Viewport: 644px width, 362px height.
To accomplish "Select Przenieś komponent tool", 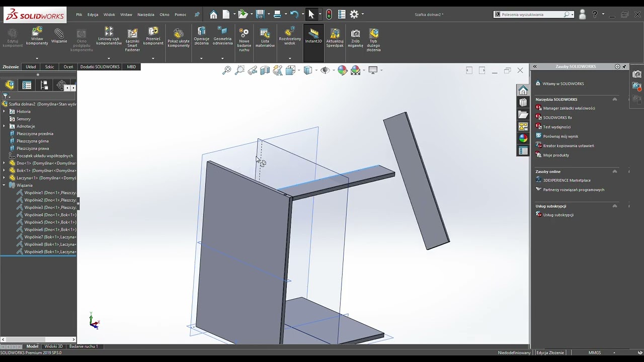I will pyautogui.click(x=153, y=36).
